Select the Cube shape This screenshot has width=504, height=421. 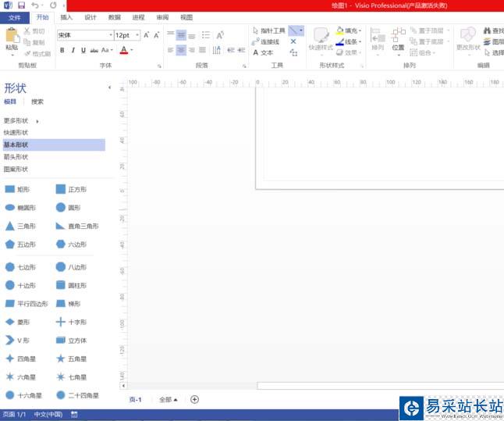[x=71, y=341]
